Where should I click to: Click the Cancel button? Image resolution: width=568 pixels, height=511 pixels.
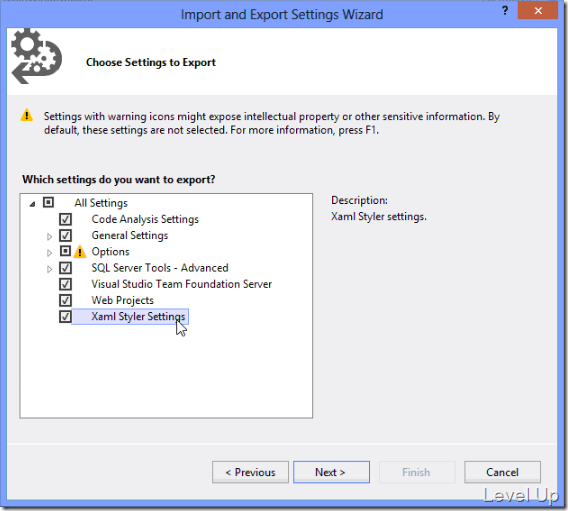pos(502,472)
